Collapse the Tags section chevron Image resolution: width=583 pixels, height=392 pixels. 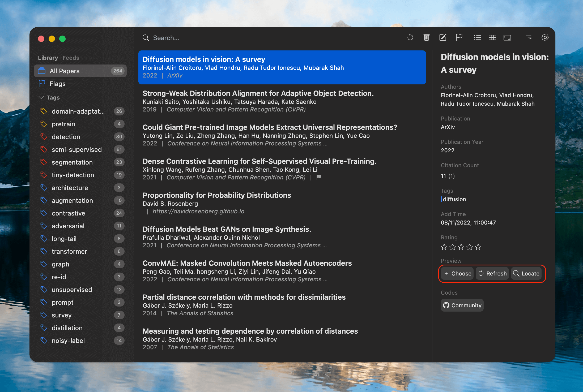pyautogui.click(x=41, y=97)
